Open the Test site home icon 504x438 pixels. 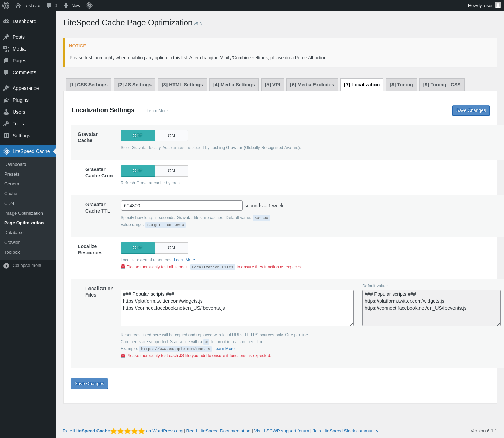18,6
